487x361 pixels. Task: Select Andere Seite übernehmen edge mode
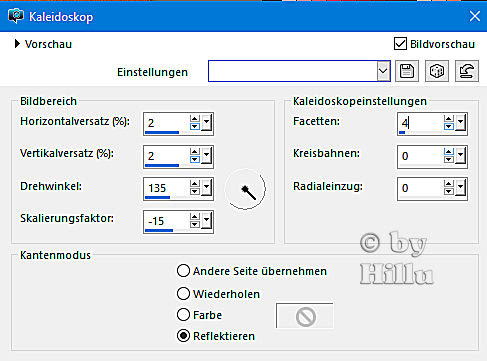click(x=183, y=271)
